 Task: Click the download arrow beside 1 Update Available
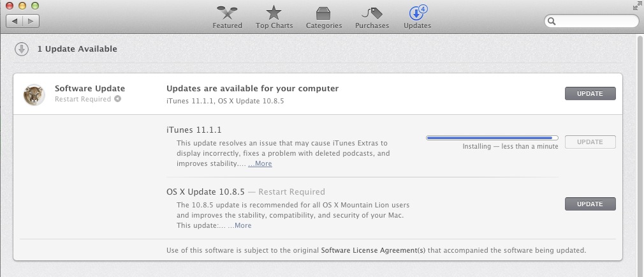pos(21,49)
